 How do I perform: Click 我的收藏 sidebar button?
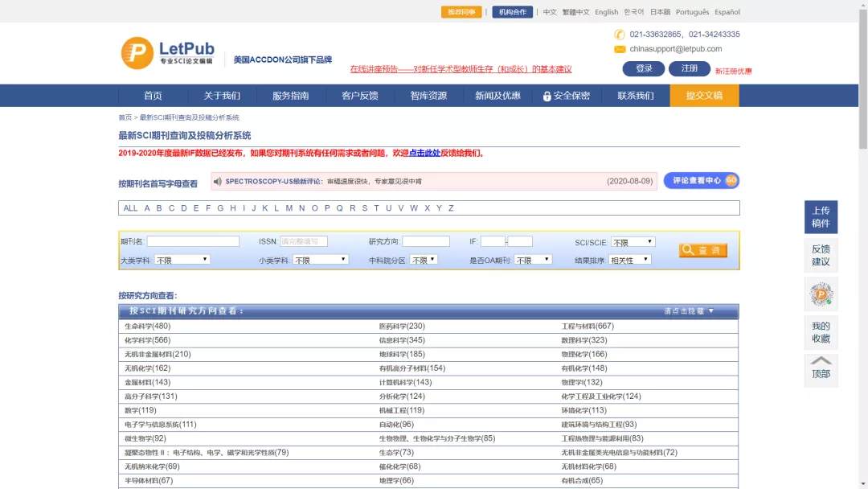click(821, 332)
